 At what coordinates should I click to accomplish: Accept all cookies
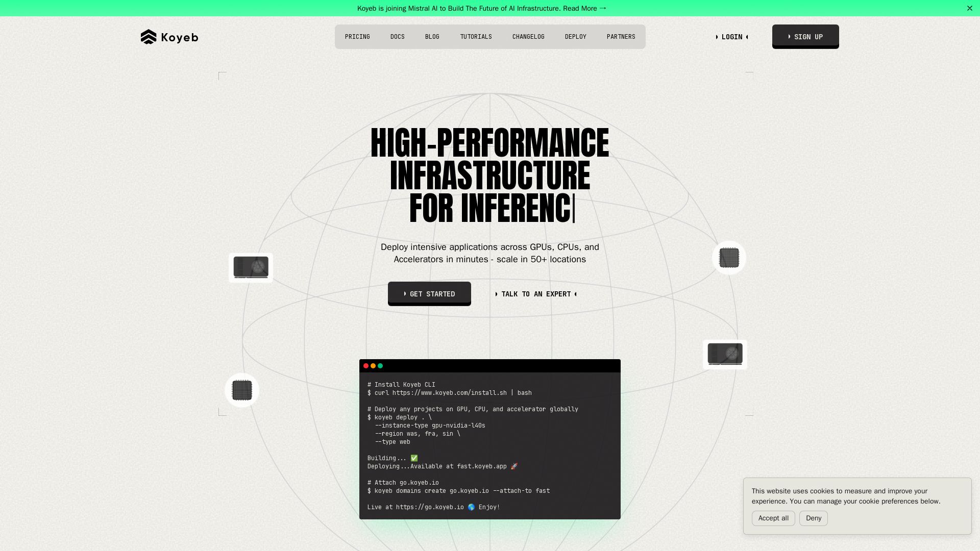773,518
